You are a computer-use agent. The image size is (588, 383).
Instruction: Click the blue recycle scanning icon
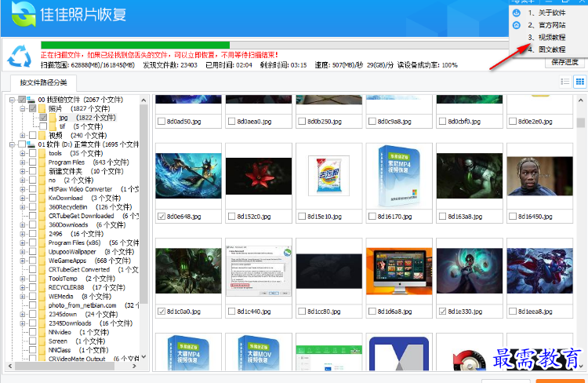[x=20, y=57]
